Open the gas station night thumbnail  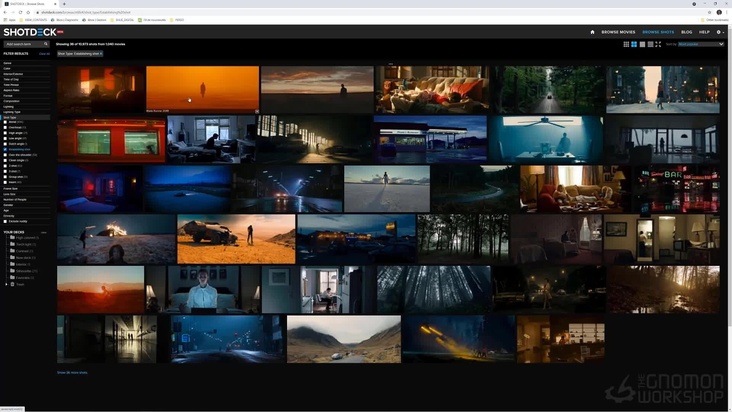[430, 139]
